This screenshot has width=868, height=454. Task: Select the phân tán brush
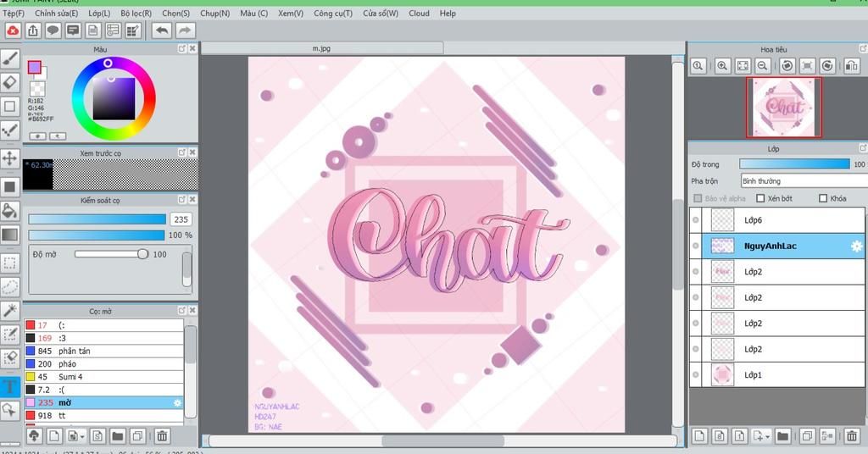[103, 352]
